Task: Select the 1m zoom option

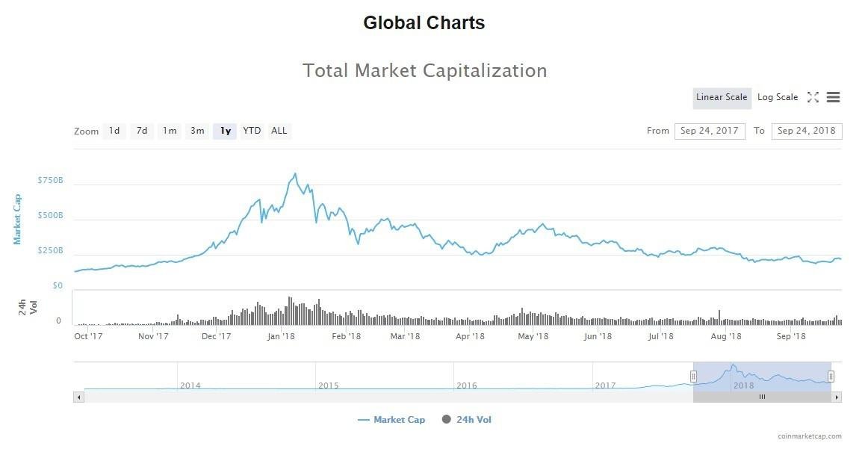Action: point(170,131)
